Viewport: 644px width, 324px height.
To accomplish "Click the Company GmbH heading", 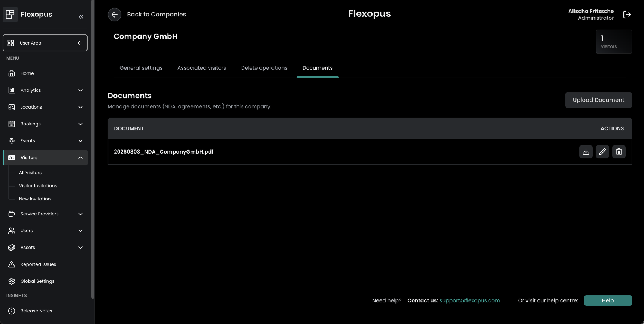I will tap(146, 37).
